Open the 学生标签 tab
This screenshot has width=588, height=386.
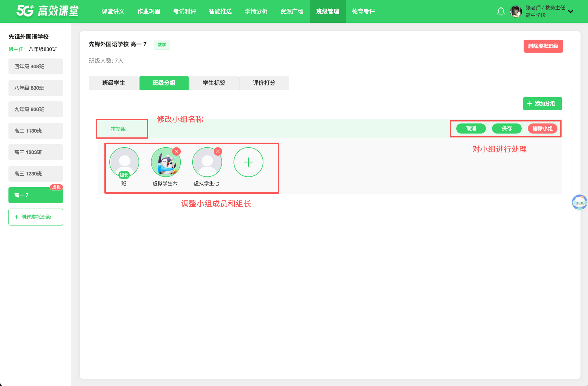214,83
